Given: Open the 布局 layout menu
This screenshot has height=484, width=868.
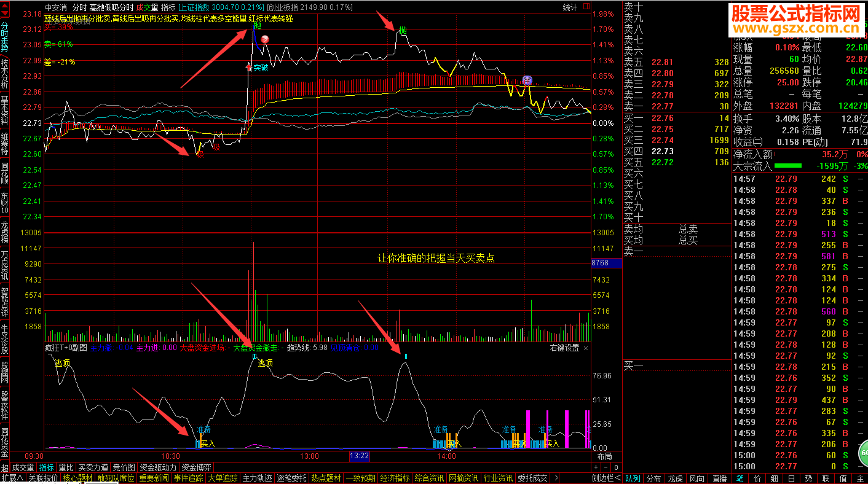Looking at the screenshot, I should 604,457.
